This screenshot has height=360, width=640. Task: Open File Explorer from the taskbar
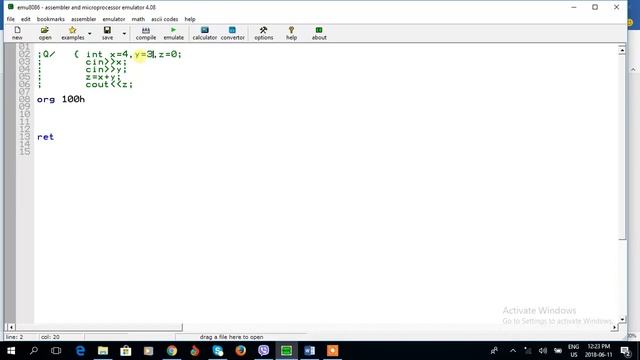point(103,351)
